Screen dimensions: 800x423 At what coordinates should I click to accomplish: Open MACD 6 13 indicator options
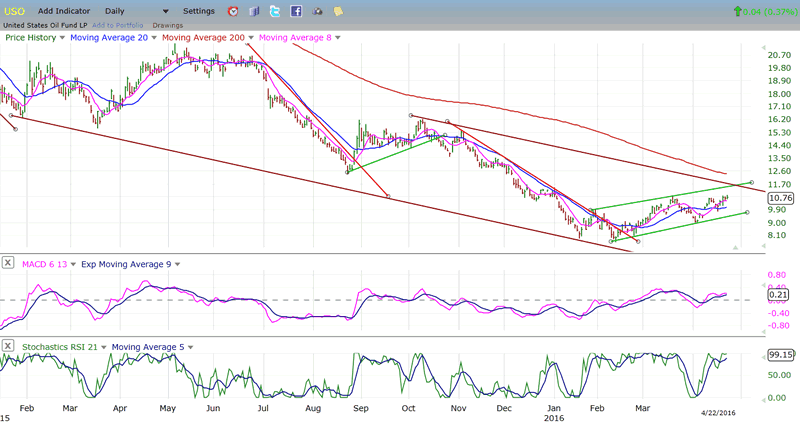(x=72, y=264)
